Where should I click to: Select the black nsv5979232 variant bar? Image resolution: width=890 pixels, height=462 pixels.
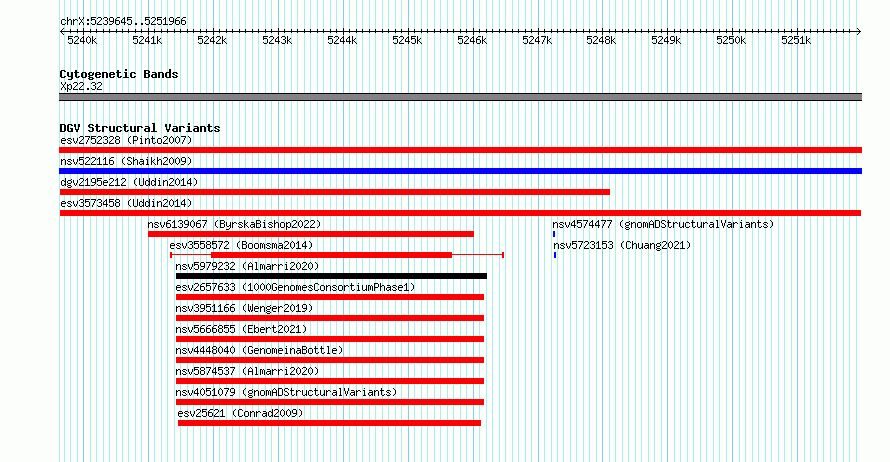click(x=331, y=276)
